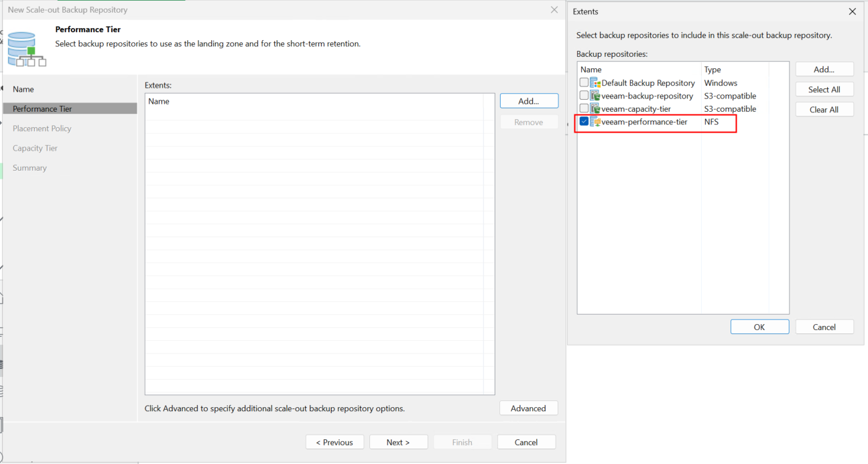Open the Name wizard step

[23, 89]
